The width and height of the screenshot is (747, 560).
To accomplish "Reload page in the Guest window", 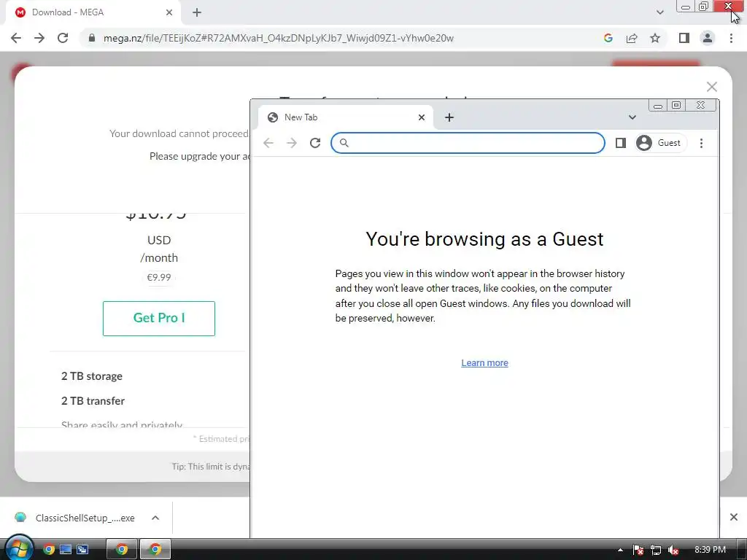I will point(315,143).
